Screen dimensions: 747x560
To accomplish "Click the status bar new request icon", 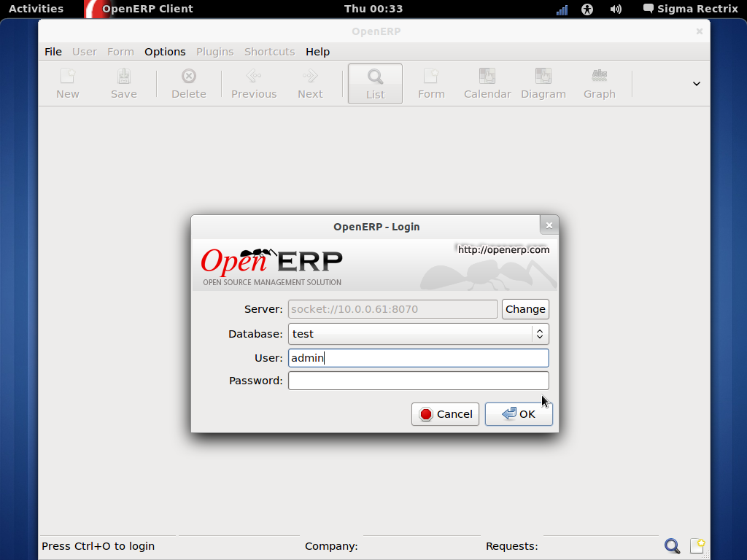I will pyautogui.click(x=698, y=545).
